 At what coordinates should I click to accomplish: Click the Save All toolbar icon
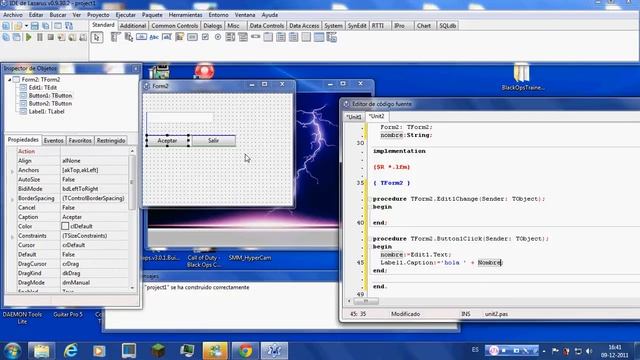coord(46,26)
